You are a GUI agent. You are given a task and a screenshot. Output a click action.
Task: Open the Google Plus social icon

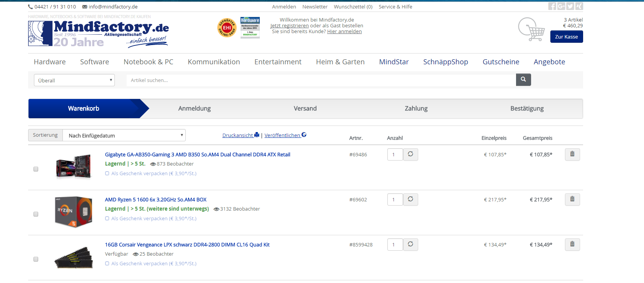561,6
